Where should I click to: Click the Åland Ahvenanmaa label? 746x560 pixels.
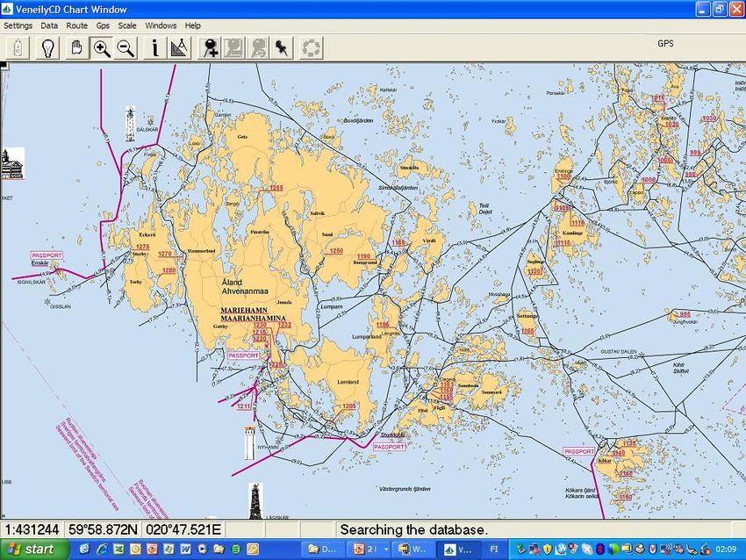[245, 287]
